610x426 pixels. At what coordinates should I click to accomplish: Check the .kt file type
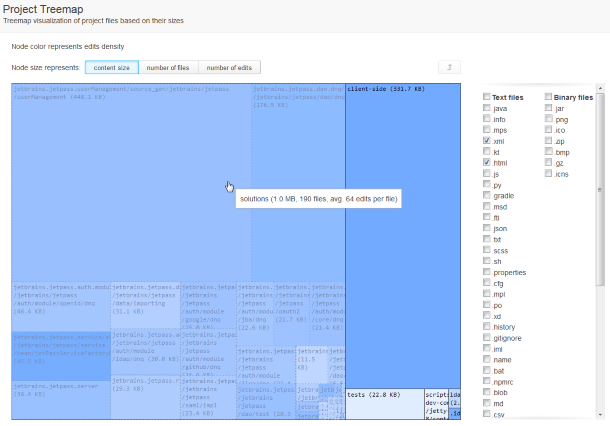click(x=487, y=151)
